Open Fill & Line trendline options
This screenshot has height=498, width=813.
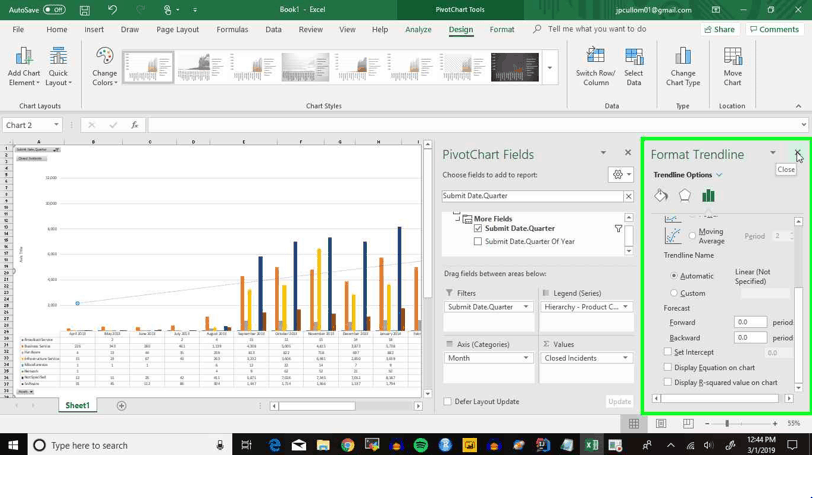(661, 196)
